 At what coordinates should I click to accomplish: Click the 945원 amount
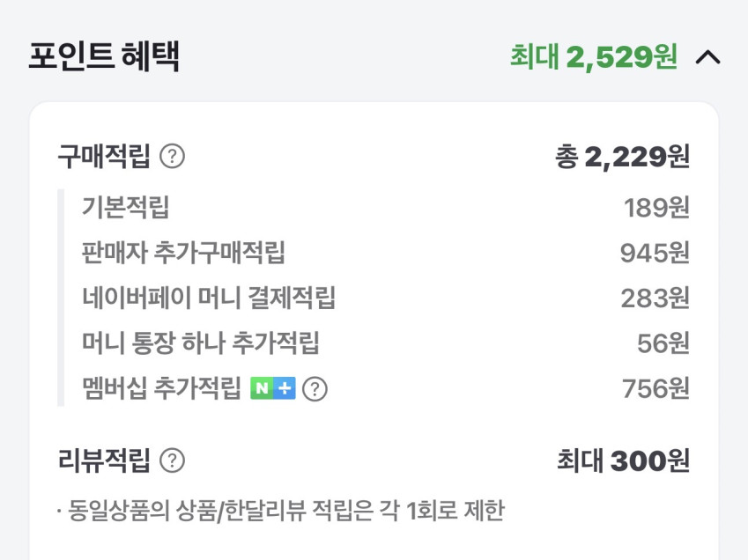click(655, 253)
